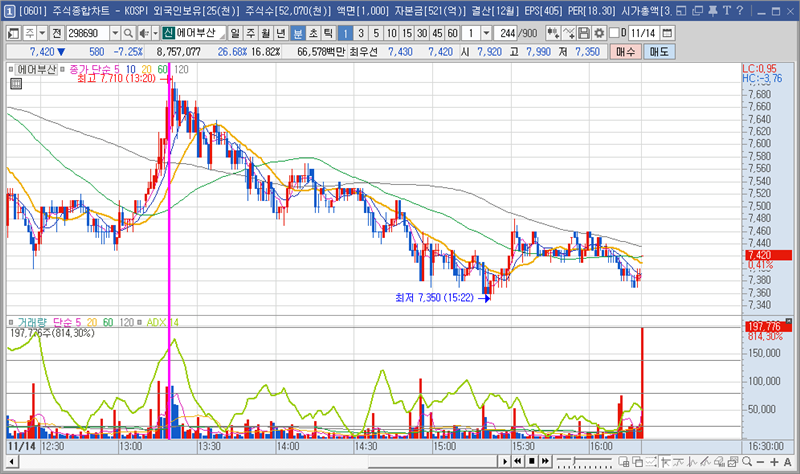
Task: Expand the interval value dropdown showing 1
Action: [486, 33]
